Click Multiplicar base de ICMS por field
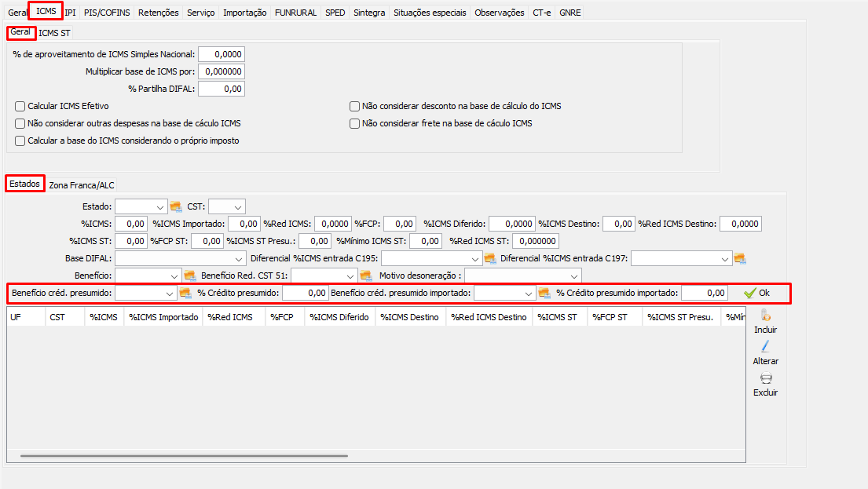The image size is (868, 489). click(222, 71)
